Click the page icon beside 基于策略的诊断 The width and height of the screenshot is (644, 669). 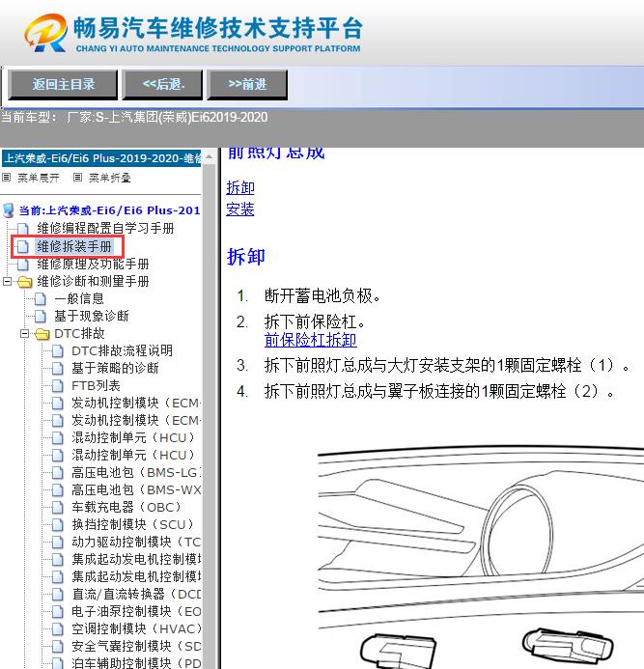pos(58,369)
